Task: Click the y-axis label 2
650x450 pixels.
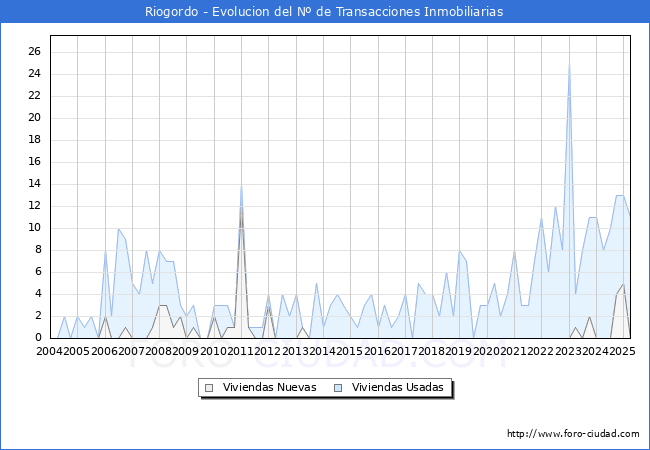Action: click(38, 315)
